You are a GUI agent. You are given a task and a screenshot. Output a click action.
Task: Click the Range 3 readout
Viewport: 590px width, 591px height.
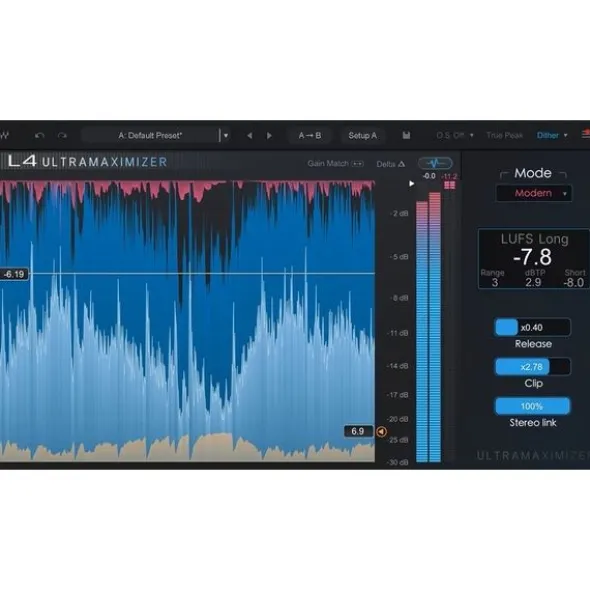493,278
